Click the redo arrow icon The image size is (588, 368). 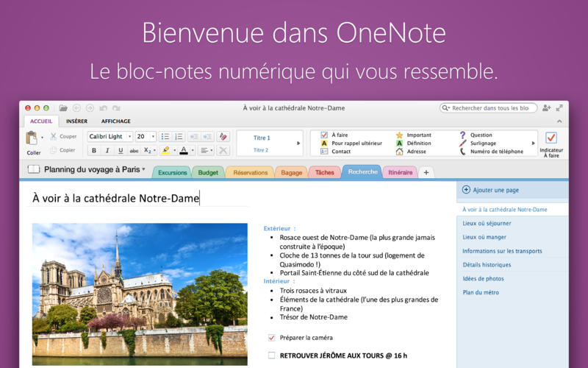[116, 108]
